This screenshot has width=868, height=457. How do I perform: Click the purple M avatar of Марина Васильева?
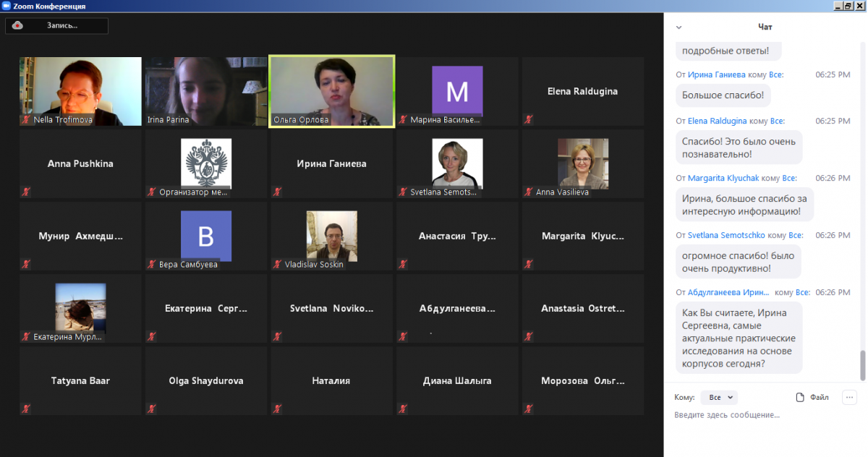point(457,91)
